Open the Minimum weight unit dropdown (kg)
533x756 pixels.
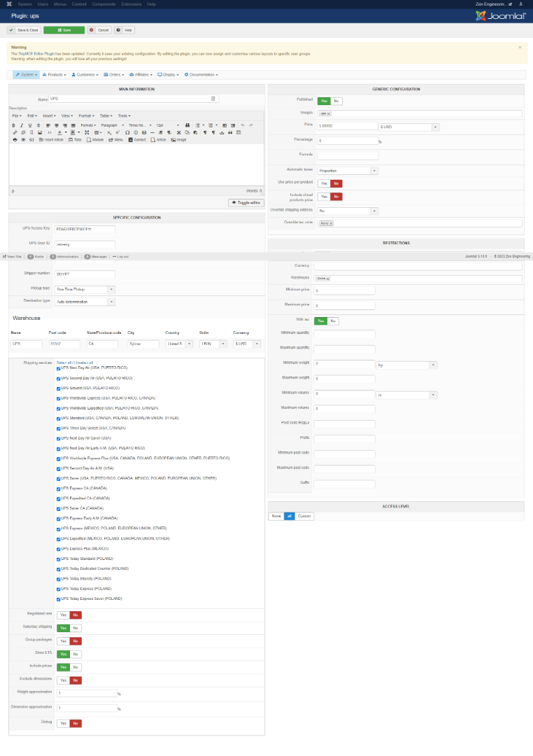point(406,365)
